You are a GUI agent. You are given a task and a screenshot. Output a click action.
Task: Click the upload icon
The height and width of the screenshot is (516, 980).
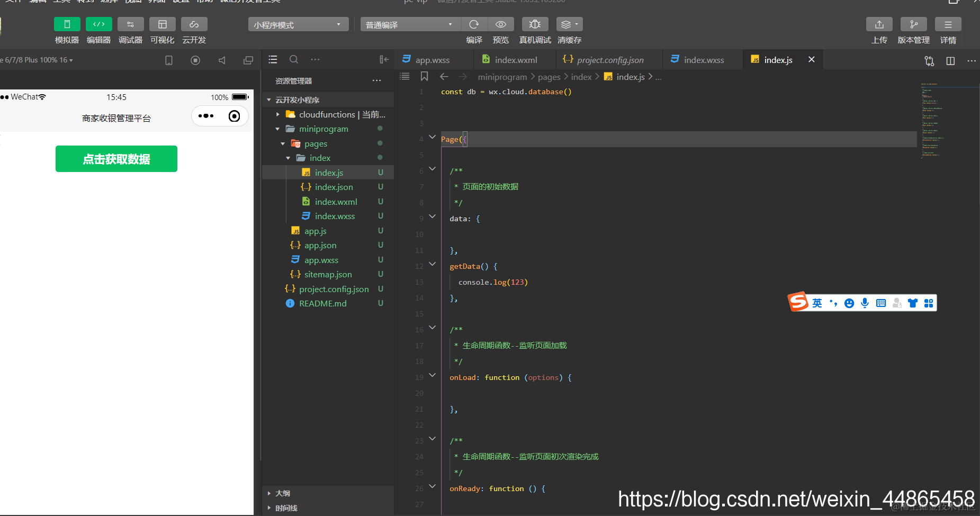[879, 24]
